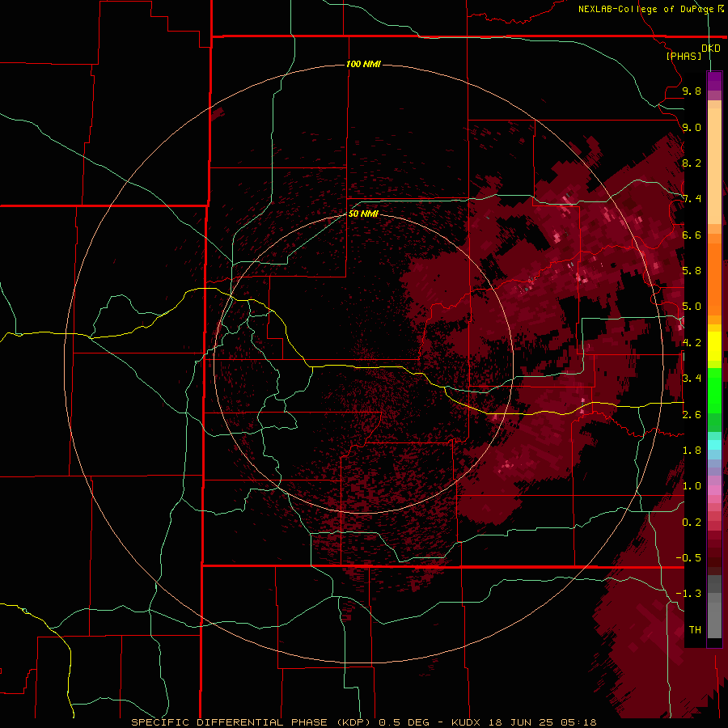Click the 50 NMI range ring label
This screenshot has width=728, height=728.
363,214
